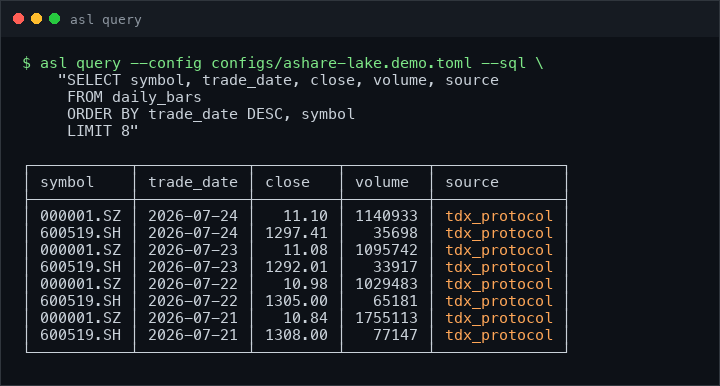Click tdx_protocol in the 1029483 row
720x386 pixels.
click(x=499, y=285)
